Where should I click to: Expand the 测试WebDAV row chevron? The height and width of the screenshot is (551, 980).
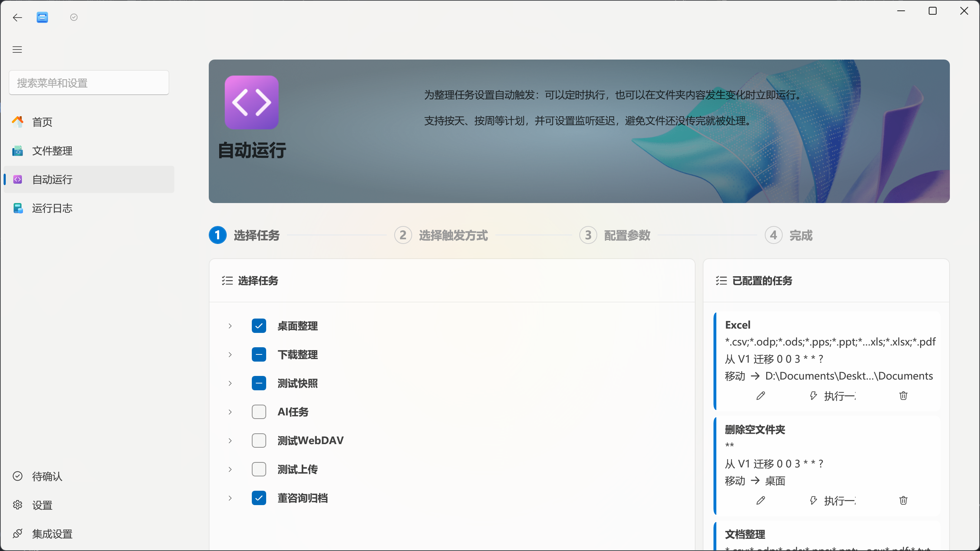click(x=230, y=441)
